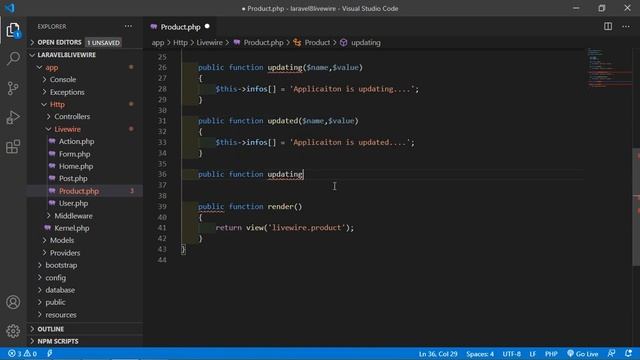Change file encoding UTF-8

(x=511, y=353)
